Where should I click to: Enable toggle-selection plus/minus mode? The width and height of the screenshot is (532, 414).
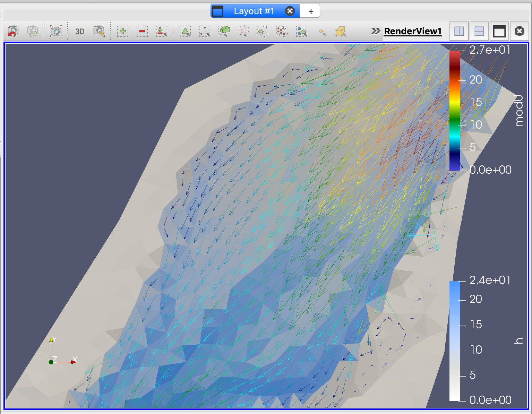click(x=162, y=31)
